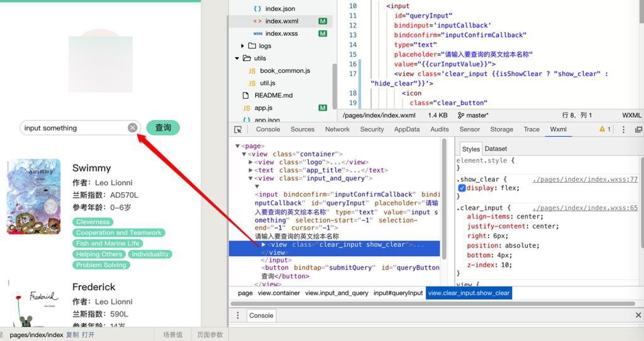Click the 复制 copy path link
The height and width of the screenshot is (341, 644).
click(x=72, y=335)
